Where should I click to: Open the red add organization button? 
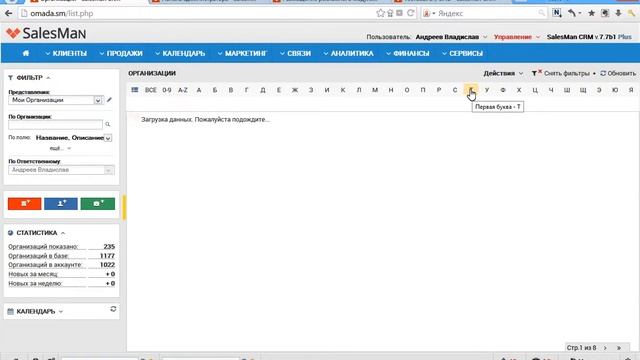[24, 203]
